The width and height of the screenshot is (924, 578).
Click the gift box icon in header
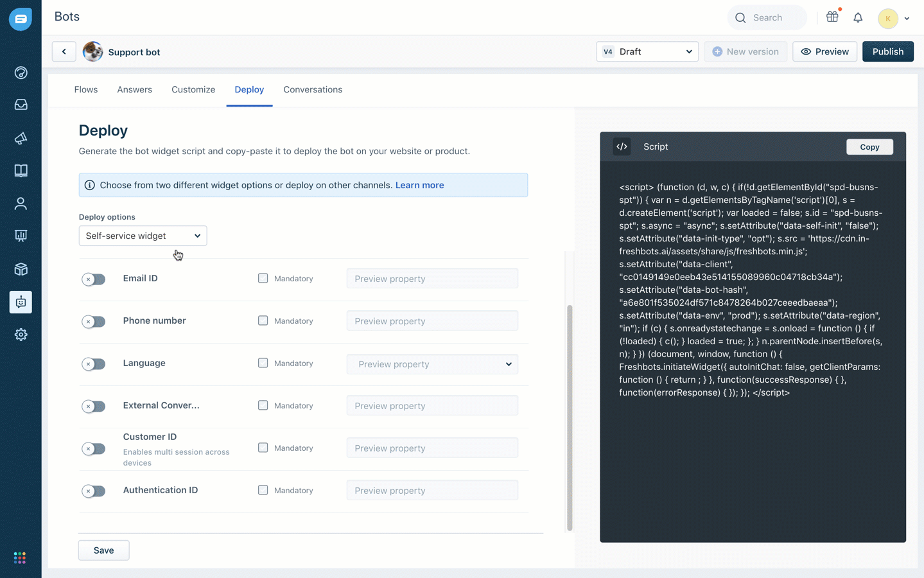click(x=832, y=17)
